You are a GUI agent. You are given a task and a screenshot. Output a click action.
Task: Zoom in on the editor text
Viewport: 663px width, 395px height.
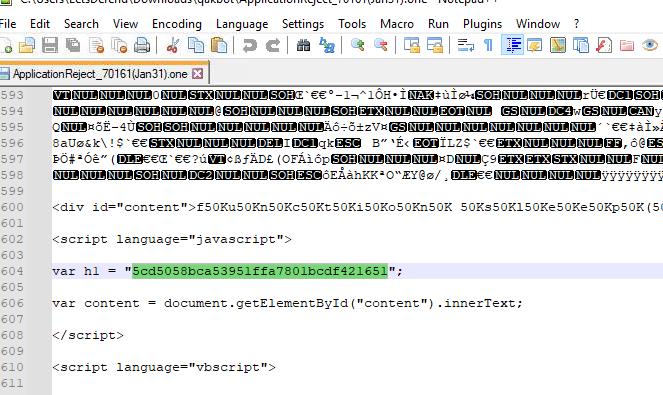tap(358, 45)
